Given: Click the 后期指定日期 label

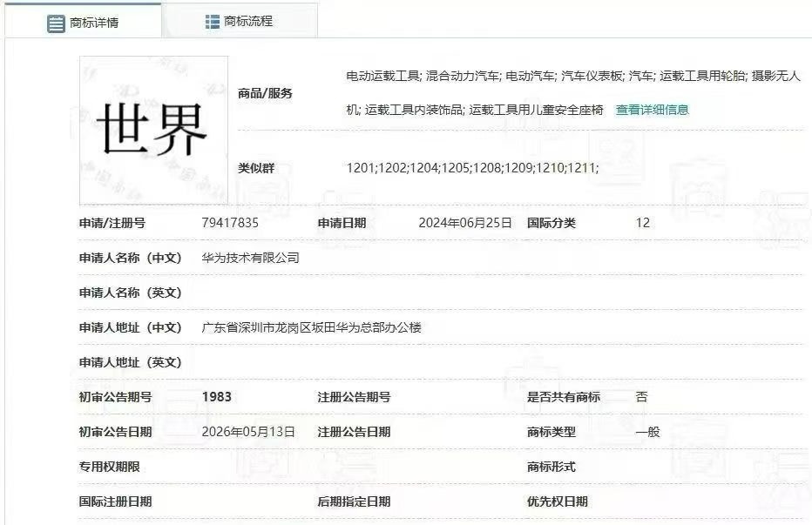Looking at the screenshot, I should click(x=355, y=501).
